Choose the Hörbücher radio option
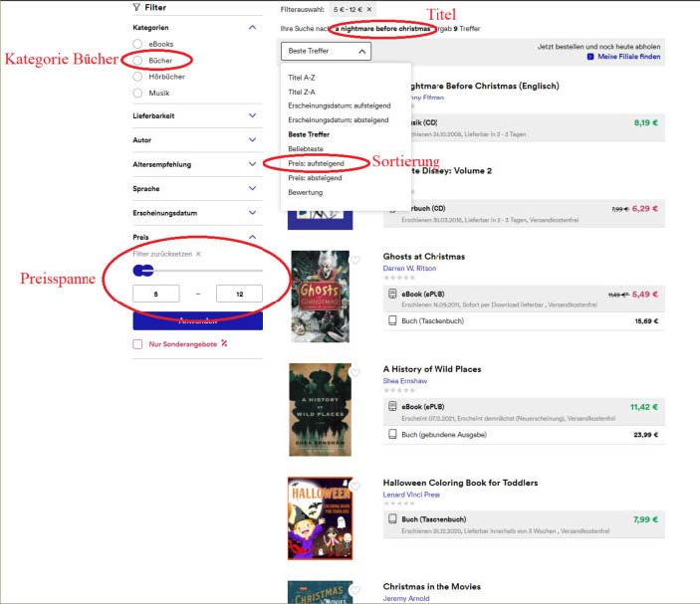Screen dimensions: 700x604 138,77
